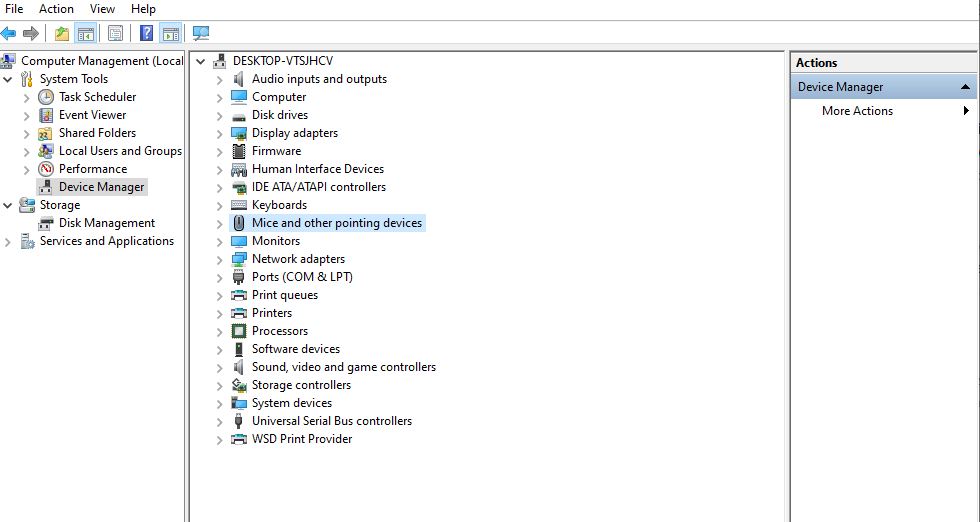Click the Processors chip icon
This screenshot has height=522, width=980.
(x=239, y=331)
